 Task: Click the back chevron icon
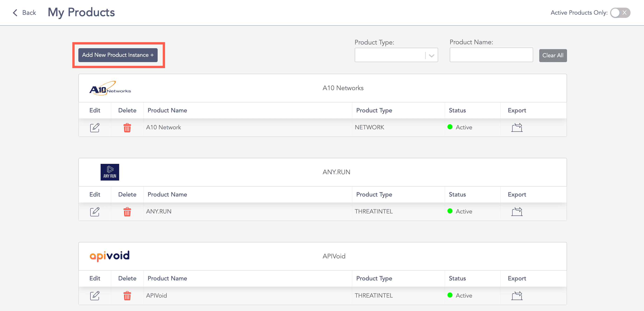(15, 13)
